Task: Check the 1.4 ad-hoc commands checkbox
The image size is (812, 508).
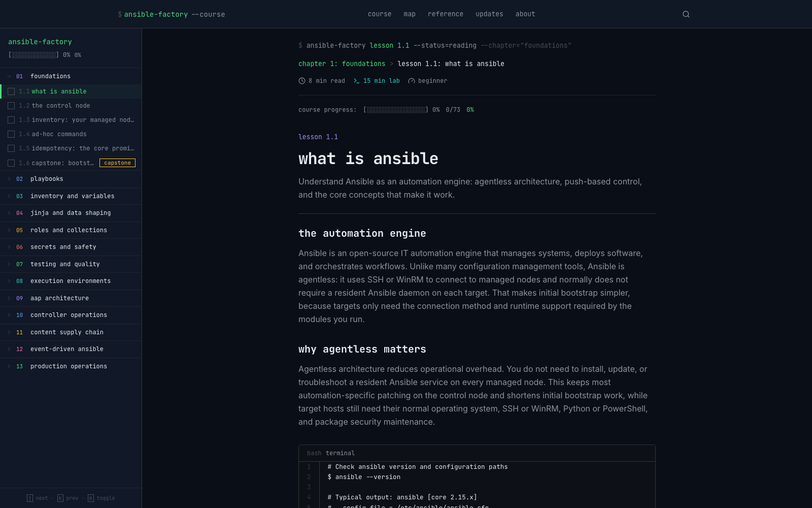Action: pos(11,134)
